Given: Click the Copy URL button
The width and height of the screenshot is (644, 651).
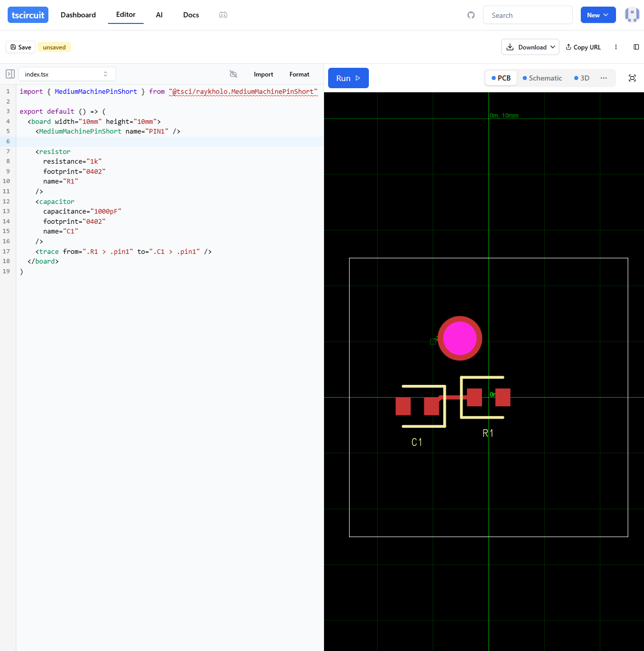Looking at the screenshot, I should pyautogui.click(x=583, y=47).
